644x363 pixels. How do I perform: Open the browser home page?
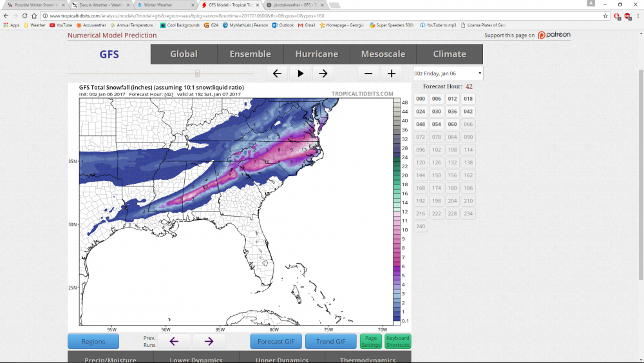click(x=34, y=15)
